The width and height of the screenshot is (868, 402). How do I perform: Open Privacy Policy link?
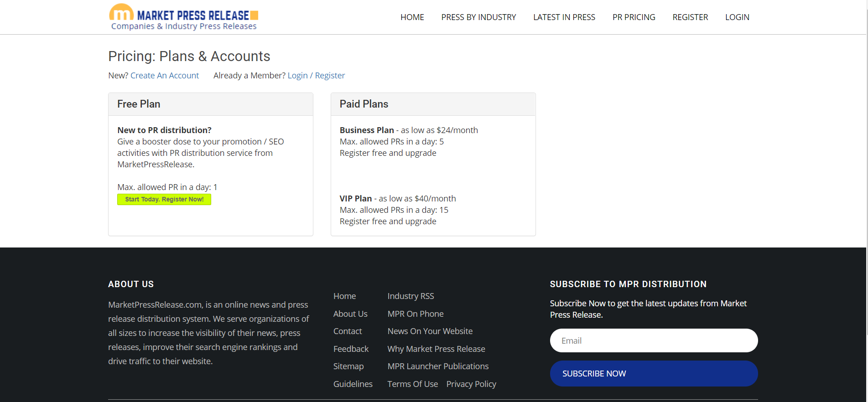tap(471, 384)
